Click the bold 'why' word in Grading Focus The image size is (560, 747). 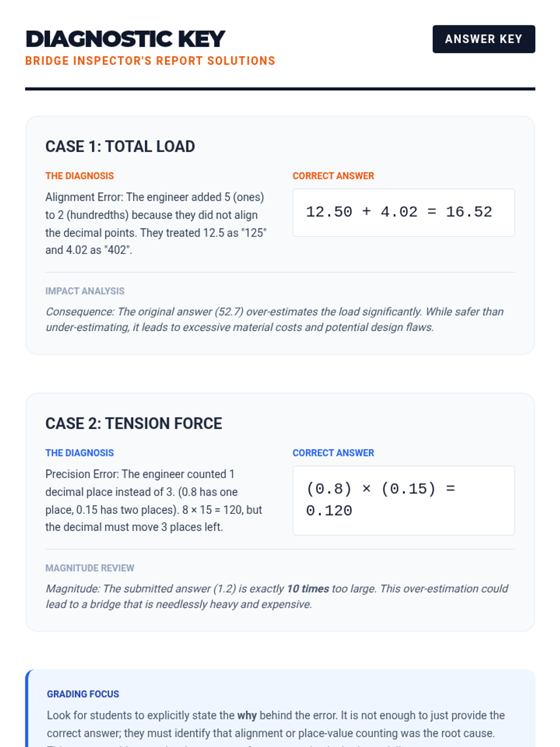click(247, 716)
